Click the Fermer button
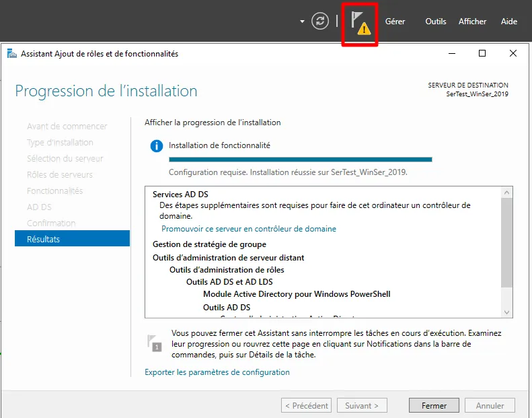Image resolution: width=532 pixels, height=418 pixels. (x=434, y=405)
